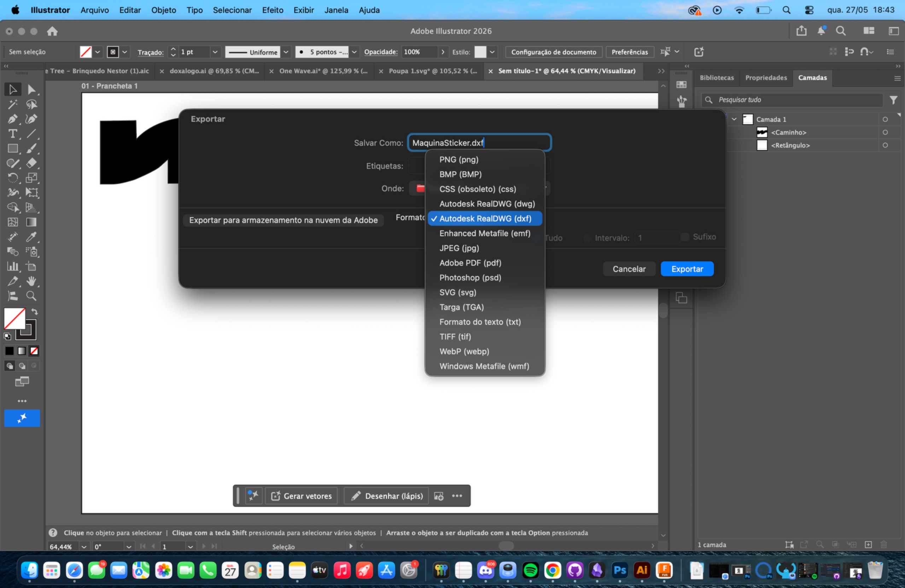Click the Exportar button
This screenshot has width=905, height=588.
click(x=687, y=269)
